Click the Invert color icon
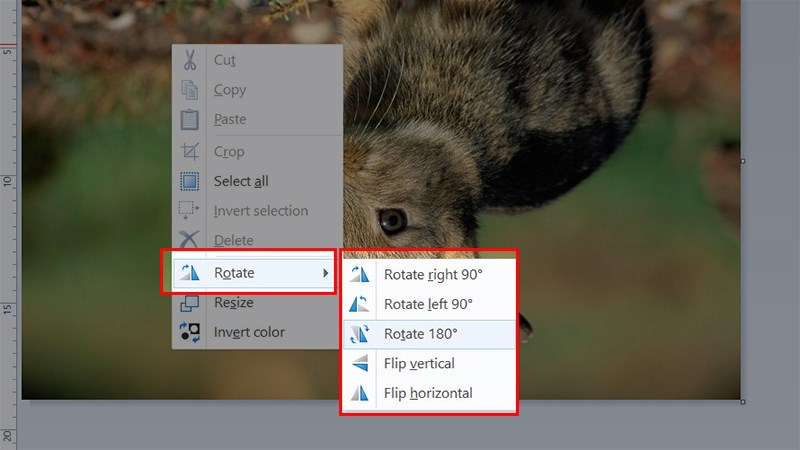Screen dimensions: 800x450 [x=190, y=332]
